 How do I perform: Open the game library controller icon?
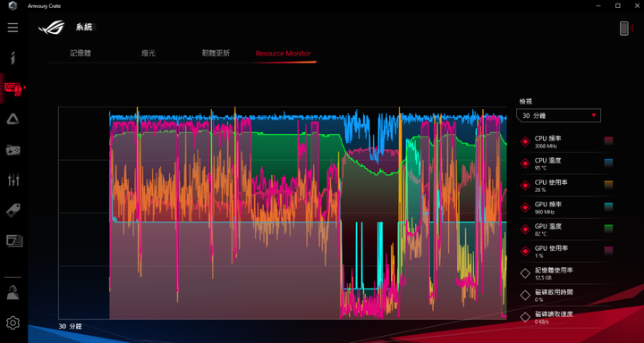point(13,150)
